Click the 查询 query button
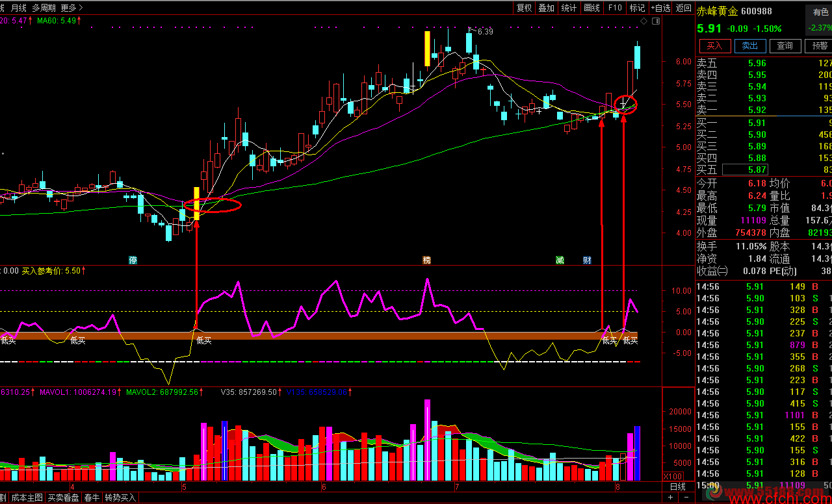Viewport: 832px width, 504px height. point(785,45)
